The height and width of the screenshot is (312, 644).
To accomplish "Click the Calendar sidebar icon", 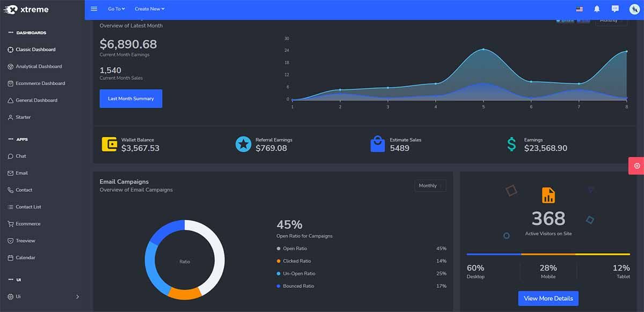I will pyautogui.click(x=11, y=258).
